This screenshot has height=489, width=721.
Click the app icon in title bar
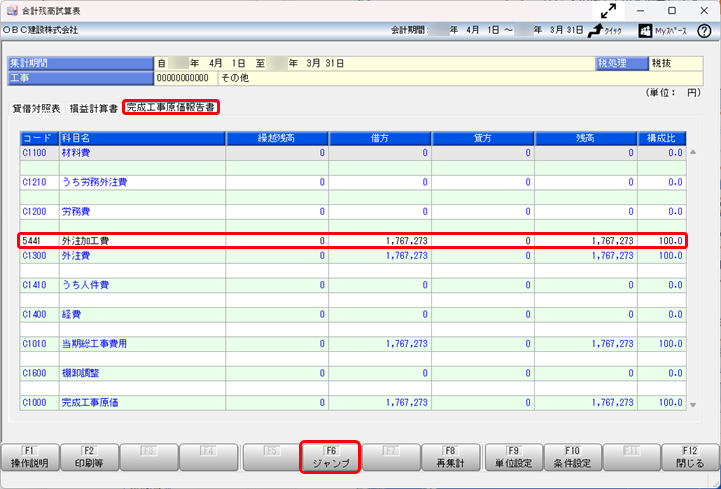[x=10, y=10]
